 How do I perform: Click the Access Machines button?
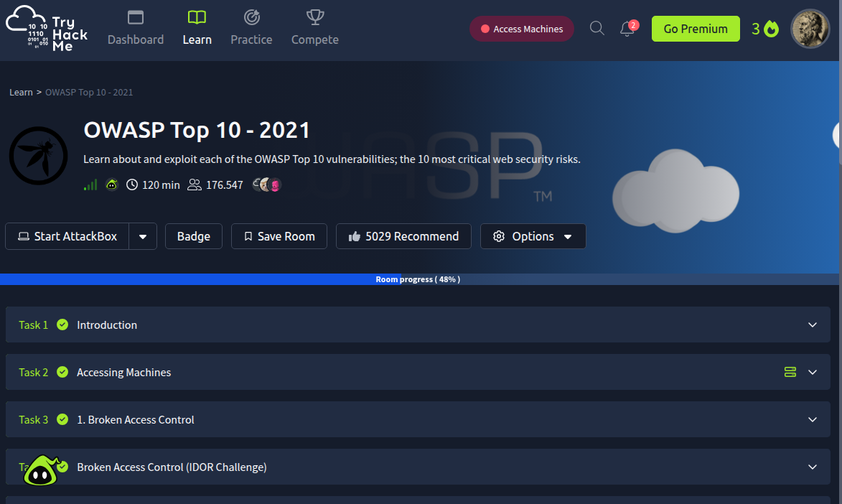click(522, 29)
